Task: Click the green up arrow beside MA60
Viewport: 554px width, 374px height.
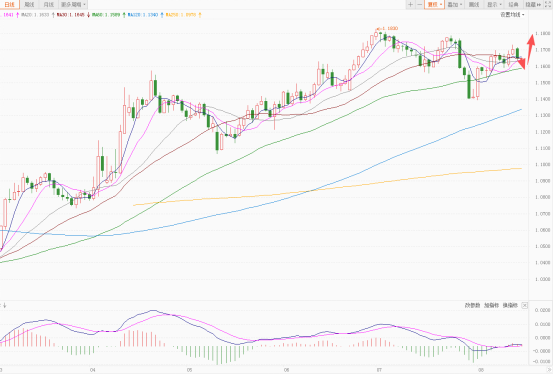Action: (124, 15)
